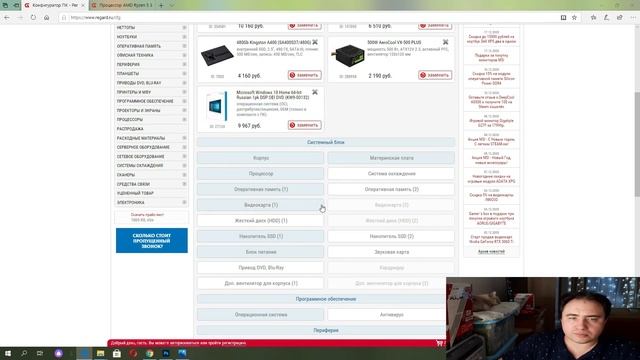640x360 pixels.
Task: Choose Жесткий диск (HDD) (1) slot
Action: pyautogui.click(x=260, y=220)
